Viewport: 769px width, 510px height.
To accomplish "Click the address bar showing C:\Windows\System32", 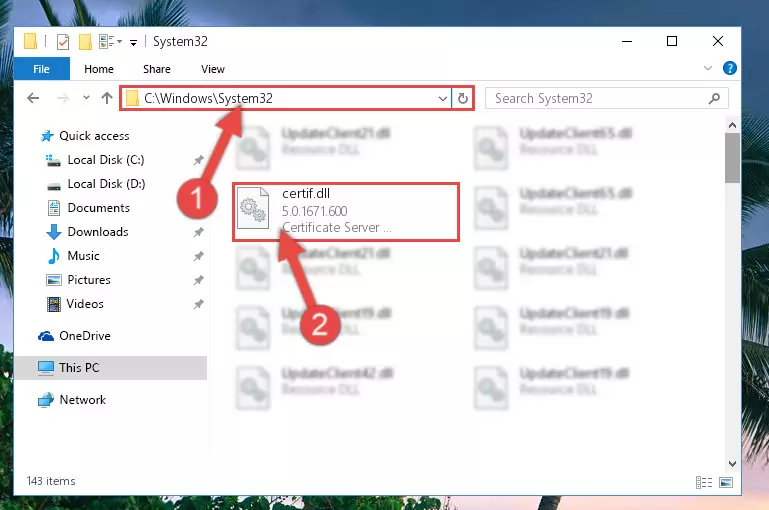I will [x=285, y=98].
